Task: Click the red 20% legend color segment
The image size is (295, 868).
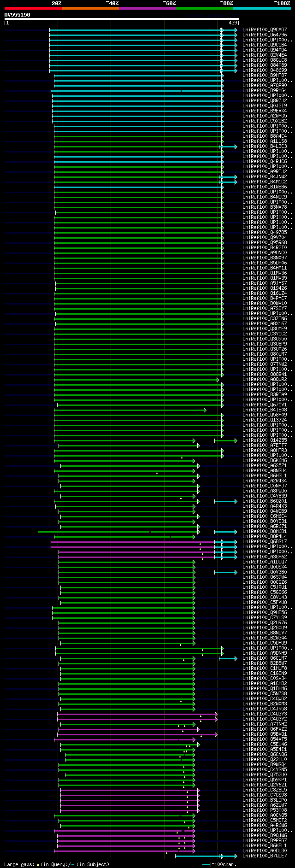Action: pyautogui.click(x=33, y=8)
